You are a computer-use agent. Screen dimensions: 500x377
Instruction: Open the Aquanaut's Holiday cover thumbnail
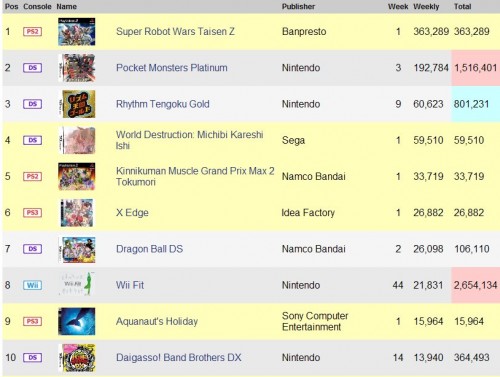click(x=77, y=321)
